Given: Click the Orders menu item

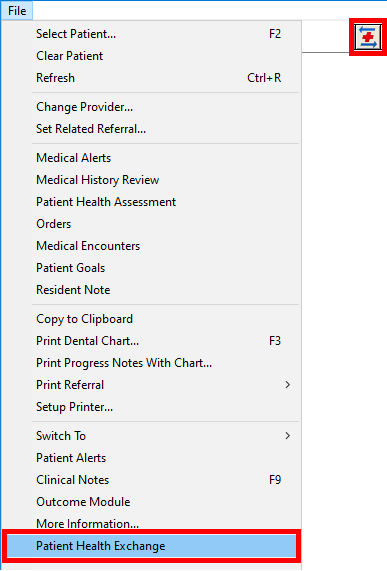Looking at the screenshot, I should (x=151, y=224).
